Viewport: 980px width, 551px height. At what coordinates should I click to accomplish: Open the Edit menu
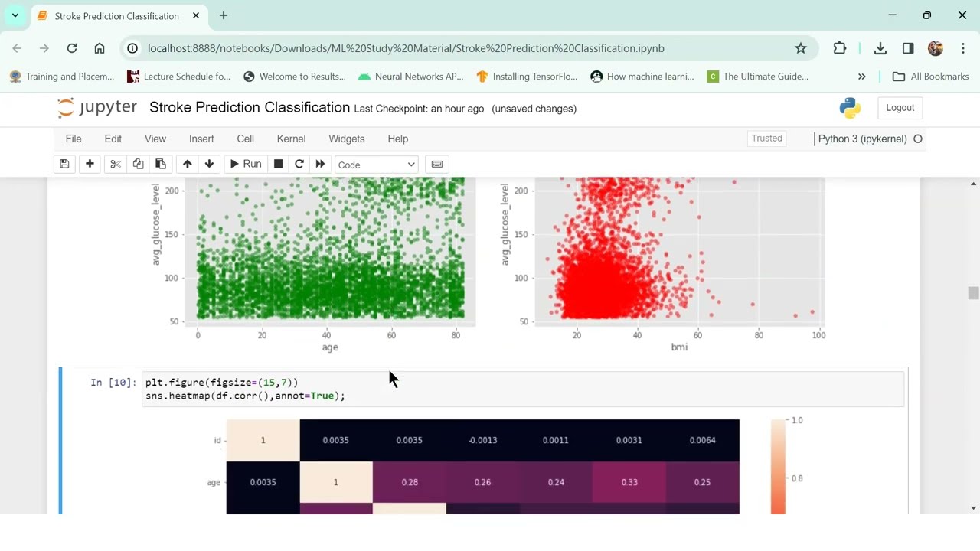[x=113, y=139]
